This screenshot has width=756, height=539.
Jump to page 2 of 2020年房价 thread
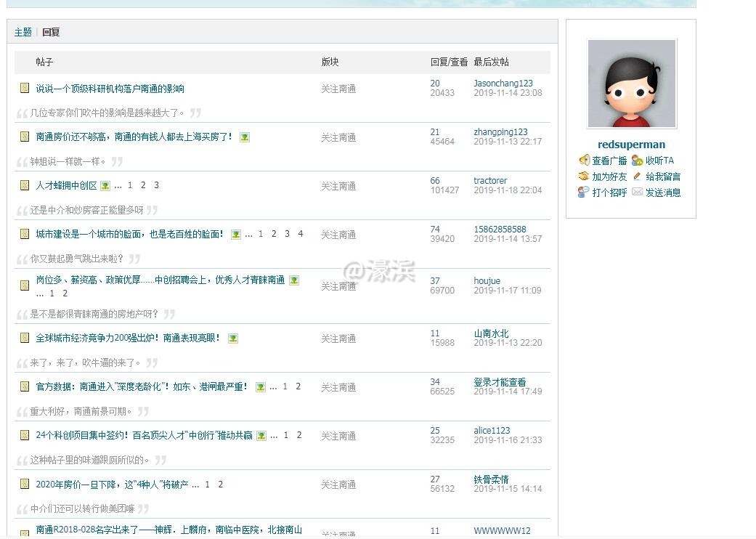(x=220, y=485)
